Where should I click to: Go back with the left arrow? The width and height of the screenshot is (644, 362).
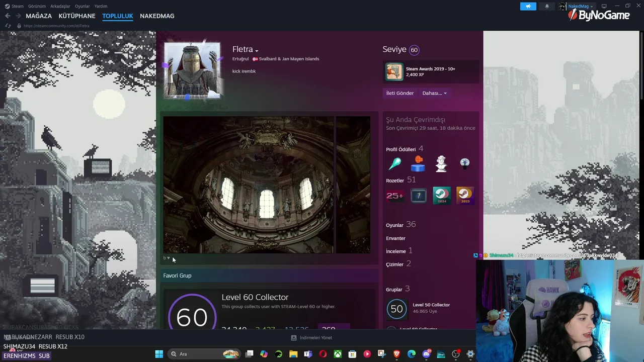tap(8, 16)
